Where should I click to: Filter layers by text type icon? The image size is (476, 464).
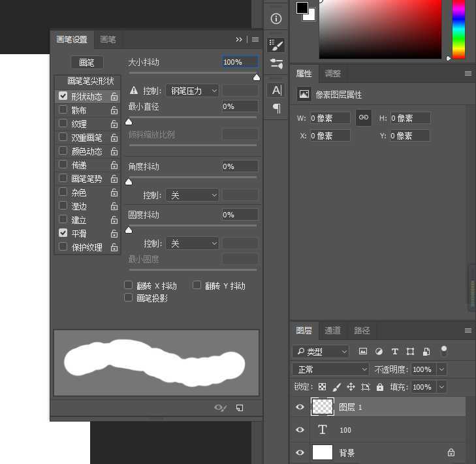tap(394, 351)
